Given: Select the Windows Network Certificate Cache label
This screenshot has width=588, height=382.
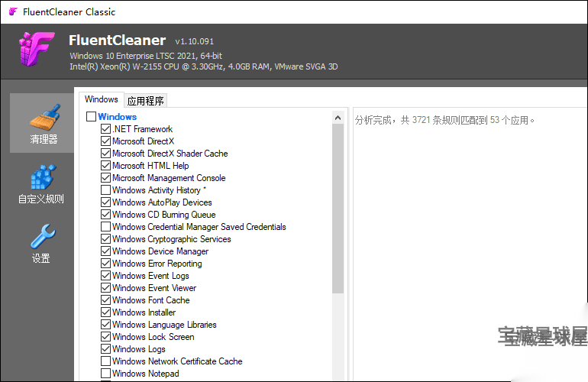Looking at the screenshot, I should (x=177, y=361).
